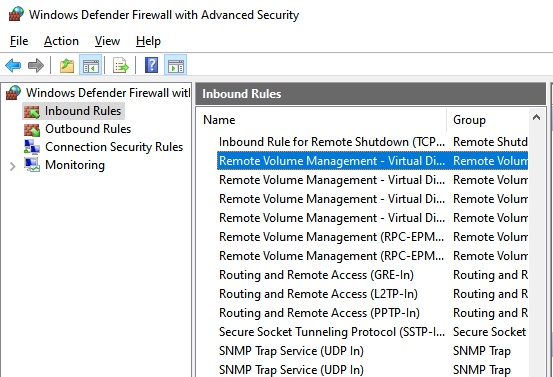Click group cell in the PPTP-In row
Image resolution: width=553 pixels, height=377 pixels.
[490, 313]
